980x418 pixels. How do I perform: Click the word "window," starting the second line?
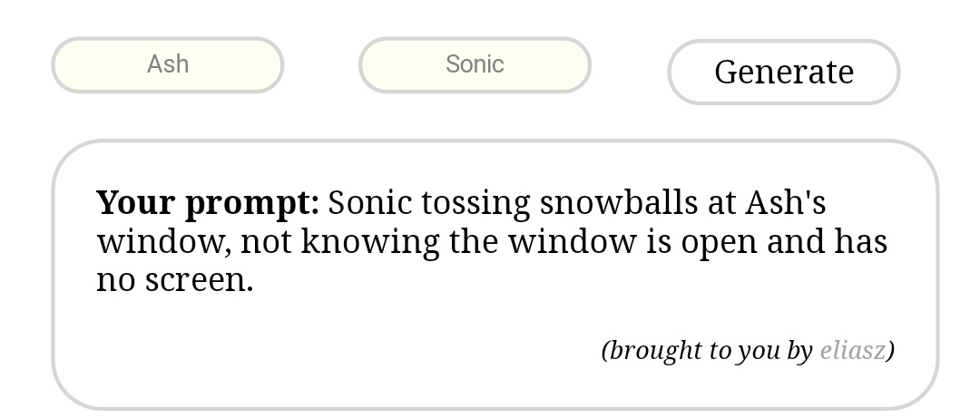(163, 242)
